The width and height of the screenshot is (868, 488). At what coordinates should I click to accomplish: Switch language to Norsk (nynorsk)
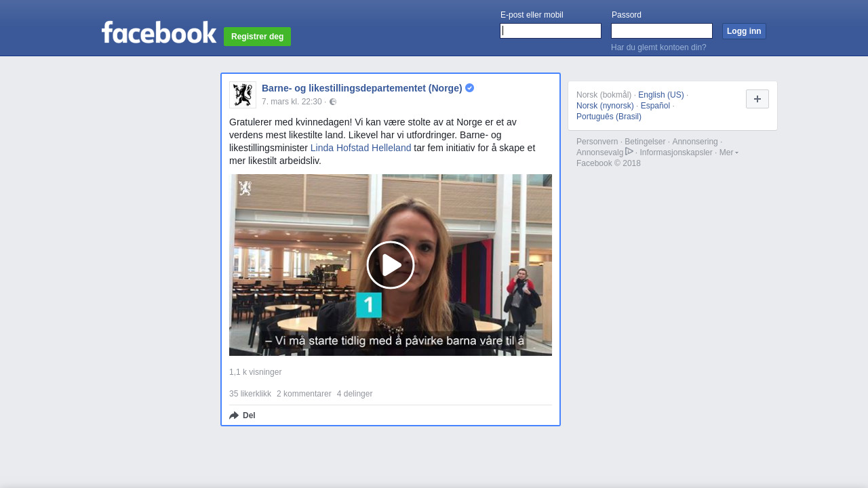coord(605,106)
